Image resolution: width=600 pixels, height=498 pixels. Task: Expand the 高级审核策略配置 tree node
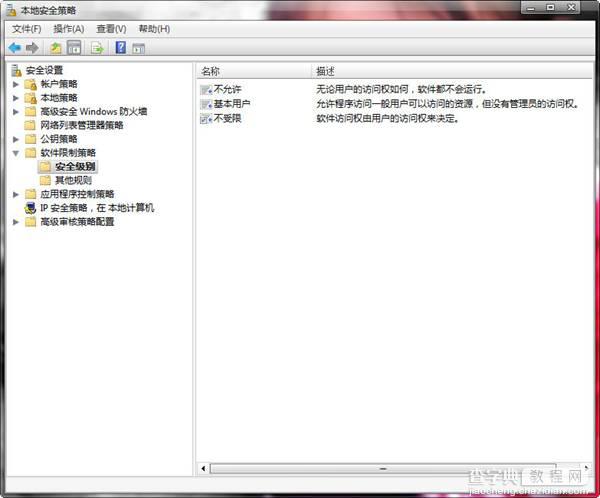16,222
